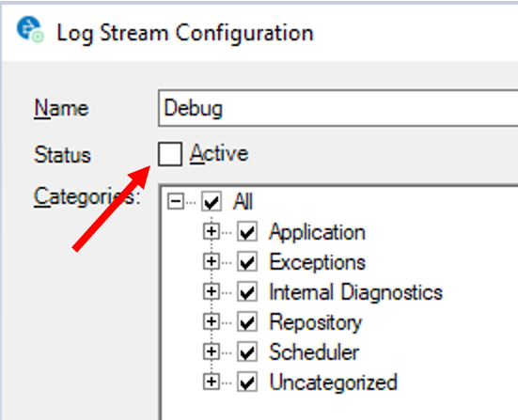
Task: Click the Log Stream Configuration title icon
Action: [x=30, y=30]
